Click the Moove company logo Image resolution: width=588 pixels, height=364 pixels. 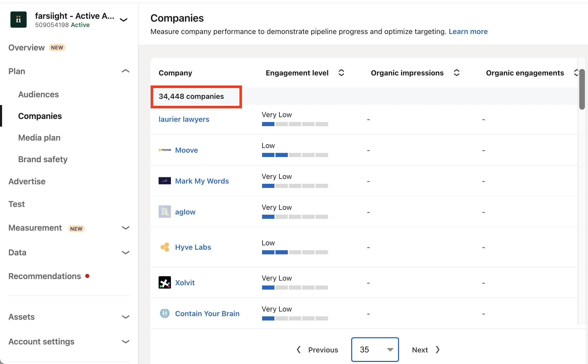click(x=165, y=150)
